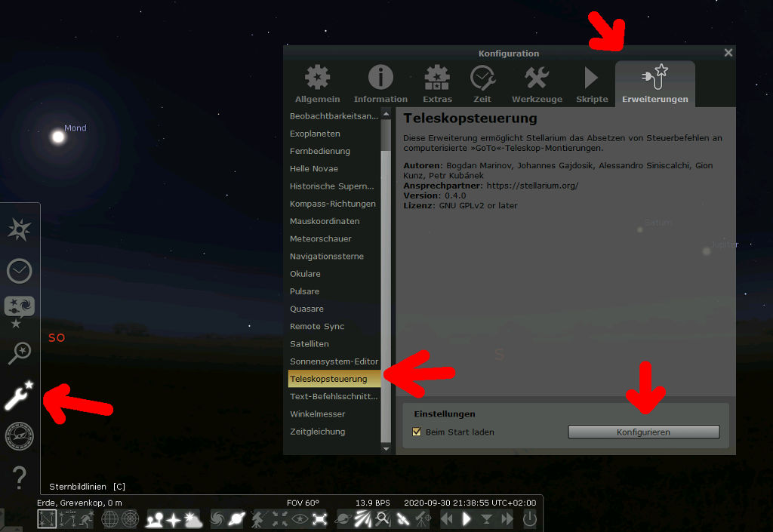Toggle the equatorial grid icon
Image resolution: width=773 pixels, height=532 pixels.
[x=110, y=519]
